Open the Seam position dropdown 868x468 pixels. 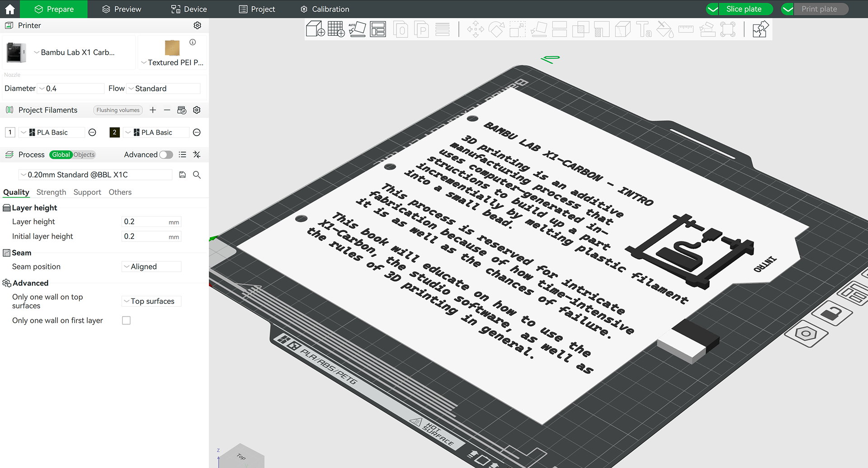[151, 267]
